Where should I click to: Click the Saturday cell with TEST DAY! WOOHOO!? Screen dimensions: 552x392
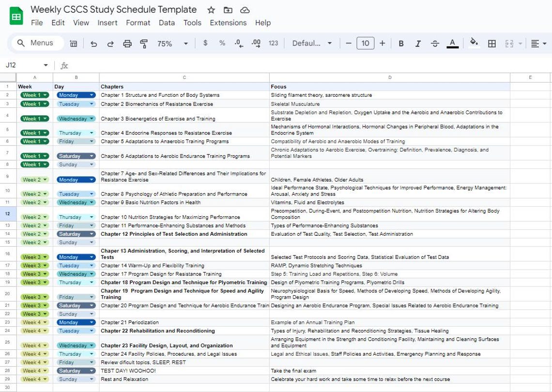click(76, 371)
